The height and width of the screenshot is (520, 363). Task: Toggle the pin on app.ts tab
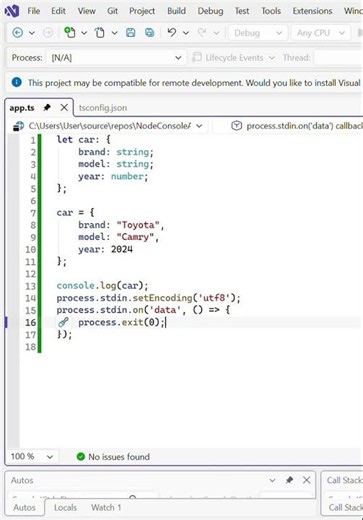(x=47, y=108)
